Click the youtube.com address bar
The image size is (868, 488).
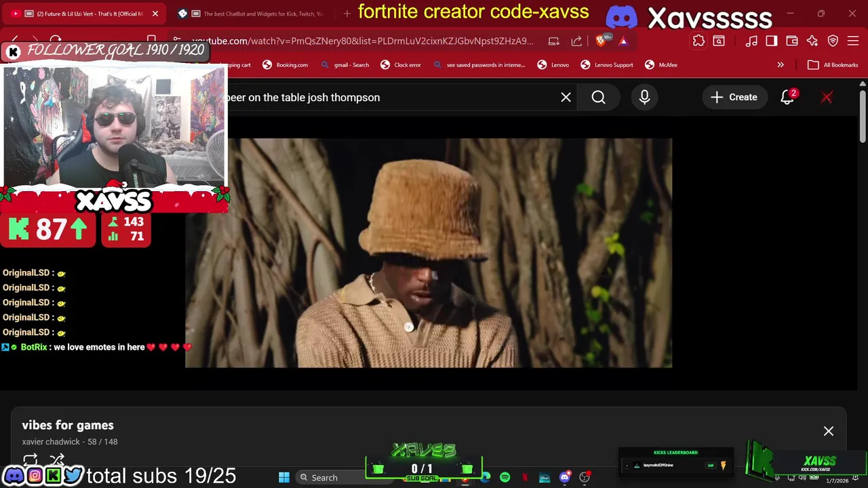363,41
